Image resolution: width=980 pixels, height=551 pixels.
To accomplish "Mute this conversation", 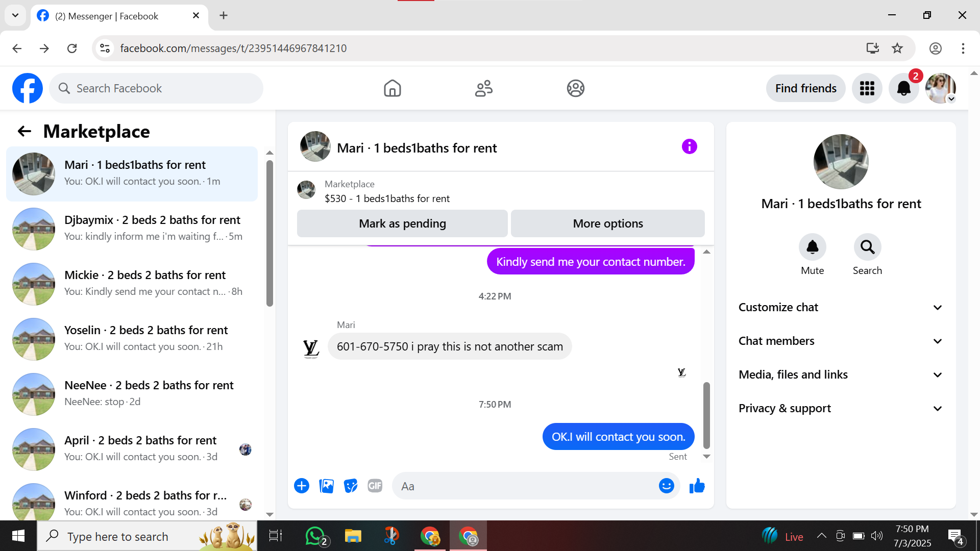I will coord(812,247).
